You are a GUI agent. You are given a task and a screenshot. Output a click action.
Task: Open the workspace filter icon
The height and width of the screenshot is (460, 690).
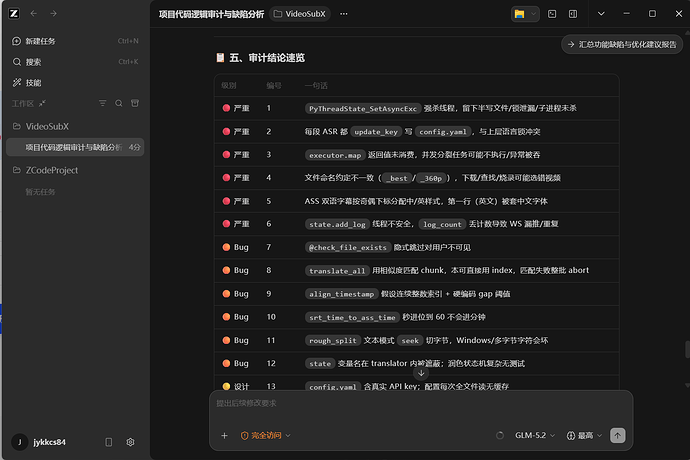click(x=103, y=103)
